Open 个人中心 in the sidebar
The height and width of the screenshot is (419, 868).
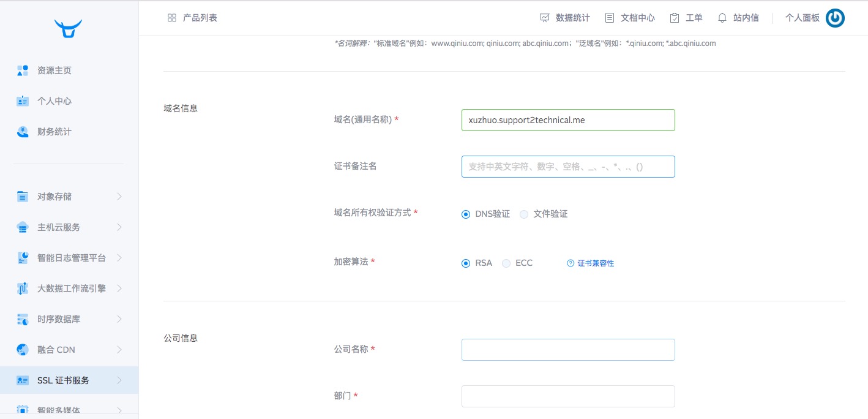(54, 101)
